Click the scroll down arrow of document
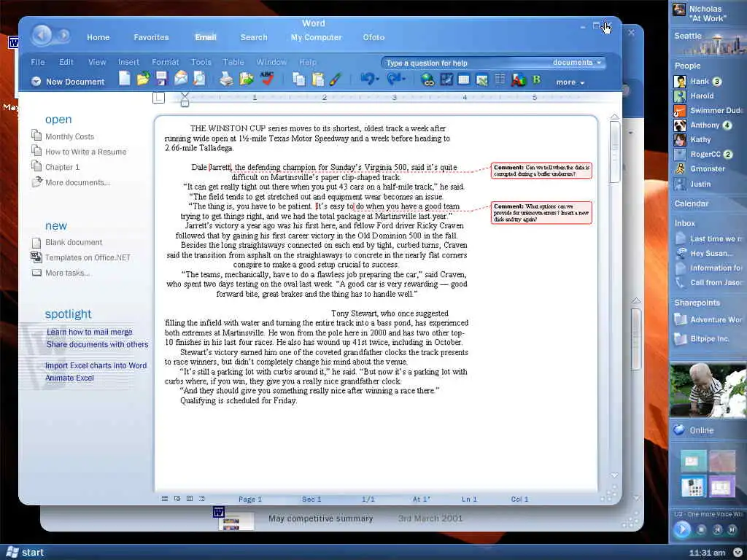 pos(614,475)
